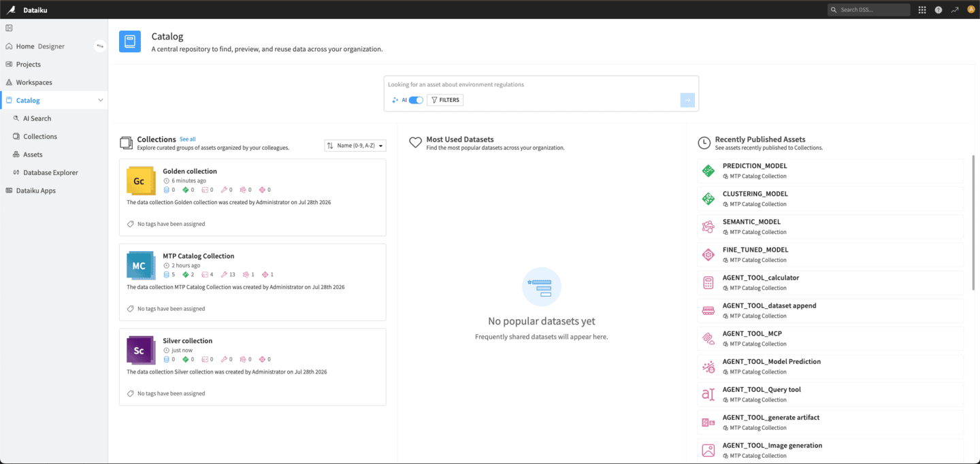
Task: Click in the Search DSS field
Action: 869,10
